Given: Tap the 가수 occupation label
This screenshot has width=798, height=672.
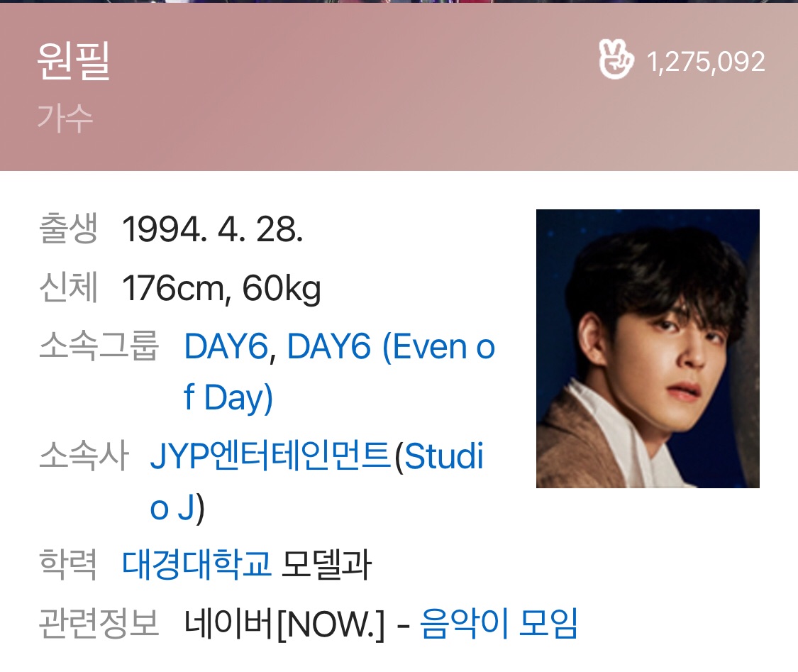Looking at the screenshot, I should coord(65,118).
